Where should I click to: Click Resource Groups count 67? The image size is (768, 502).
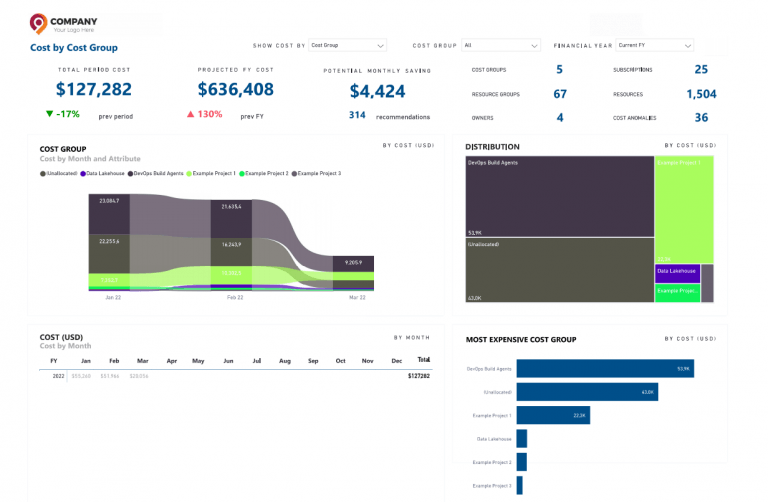(x=560, y=94)
